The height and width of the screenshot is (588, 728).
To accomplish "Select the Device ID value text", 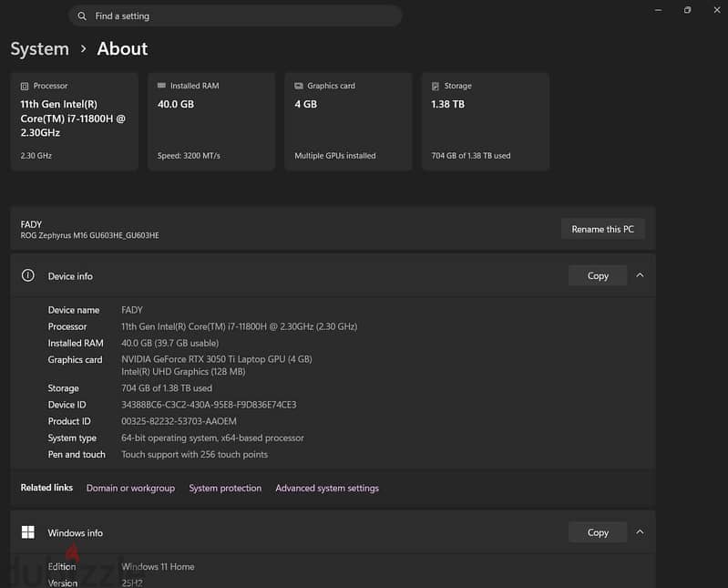I will coord(209,405).
